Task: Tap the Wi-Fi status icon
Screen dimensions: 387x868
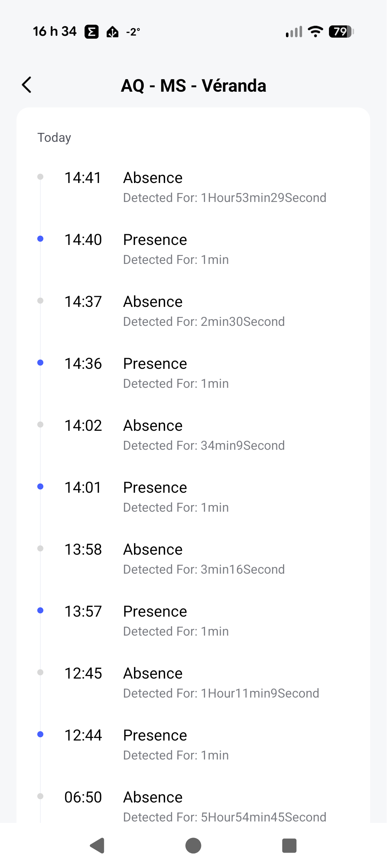Action: pos(315,32)
